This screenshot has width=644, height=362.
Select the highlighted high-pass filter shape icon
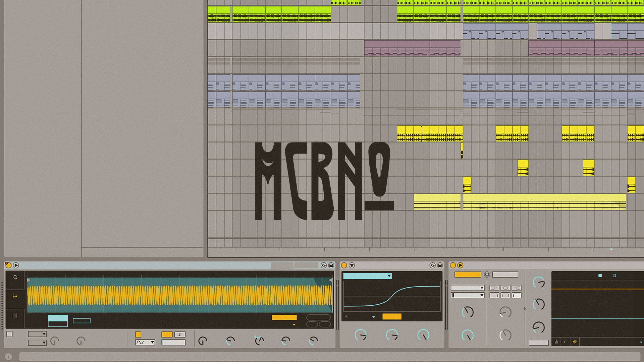(x=517, y=295)
